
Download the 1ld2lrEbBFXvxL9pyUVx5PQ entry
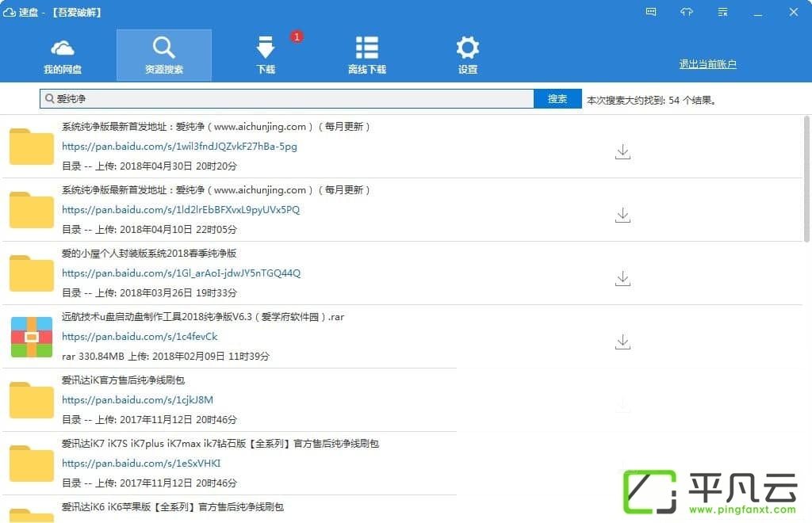622,215
